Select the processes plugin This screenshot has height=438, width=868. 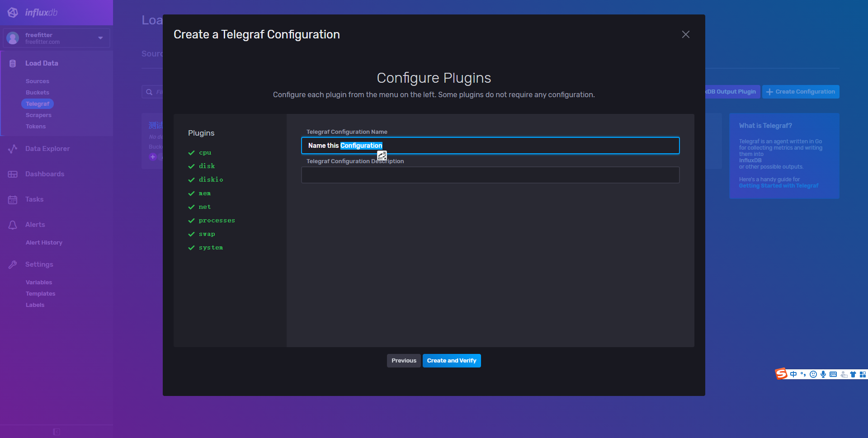217,221
